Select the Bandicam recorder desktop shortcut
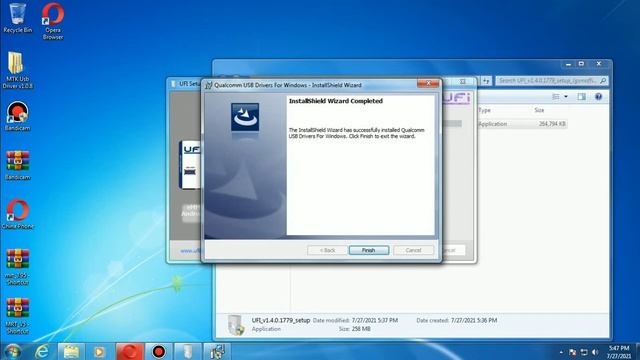Screen dimensions: 640x360 pos(17,116)
